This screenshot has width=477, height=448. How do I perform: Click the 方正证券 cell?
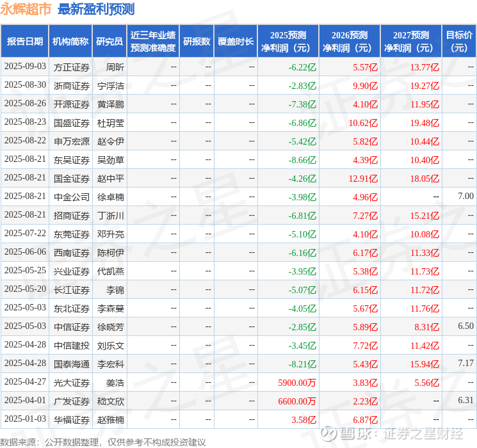tap(72, 67)
